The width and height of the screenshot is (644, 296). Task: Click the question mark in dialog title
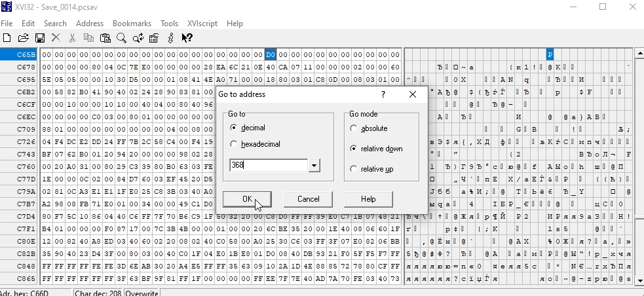(x=383, y=94)
